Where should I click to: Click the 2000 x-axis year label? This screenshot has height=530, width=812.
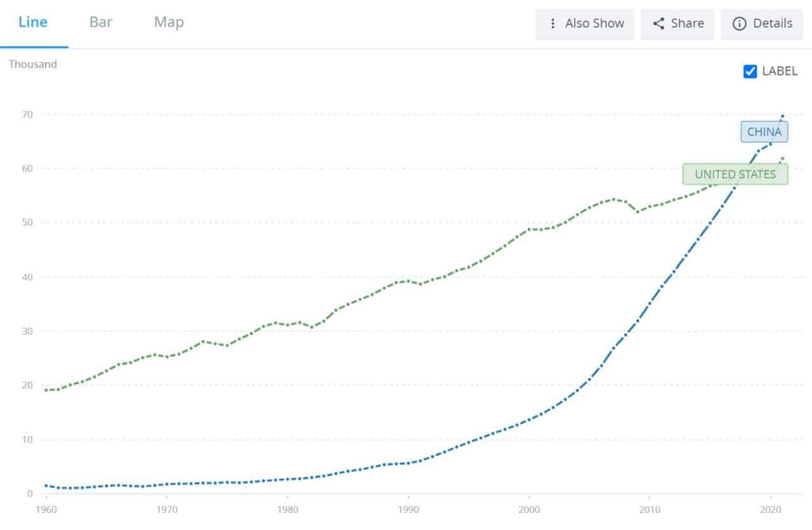tap(528, 510)
